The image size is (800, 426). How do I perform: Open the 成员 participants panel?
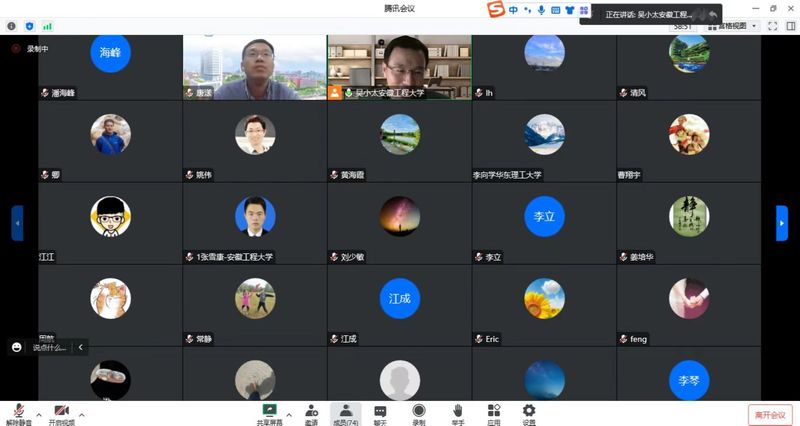[x=346, y=412]
